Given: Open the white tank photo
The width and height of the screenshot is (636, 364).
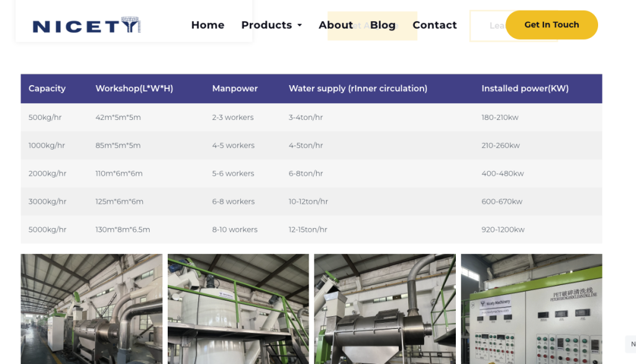Looking at the screenshot, I should point(238,309).
